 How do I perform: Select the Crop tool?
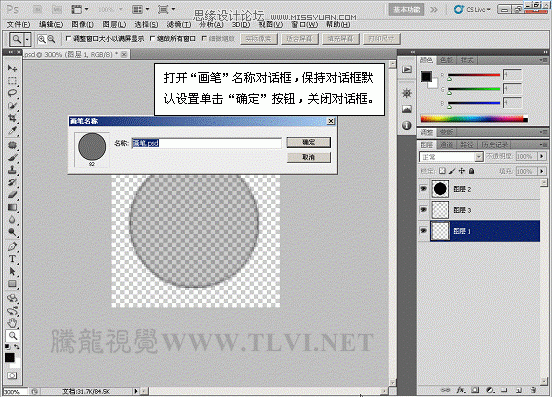click(x=12, y=118)
